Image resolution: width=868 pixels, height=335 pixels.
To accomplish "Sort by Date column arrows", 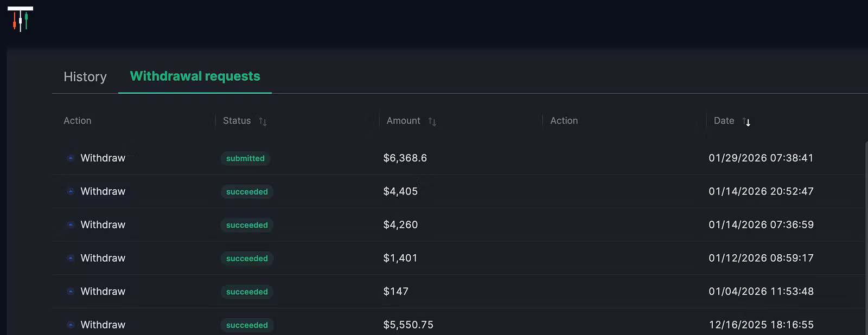I will pyautogui.click(x=746, y=121).
